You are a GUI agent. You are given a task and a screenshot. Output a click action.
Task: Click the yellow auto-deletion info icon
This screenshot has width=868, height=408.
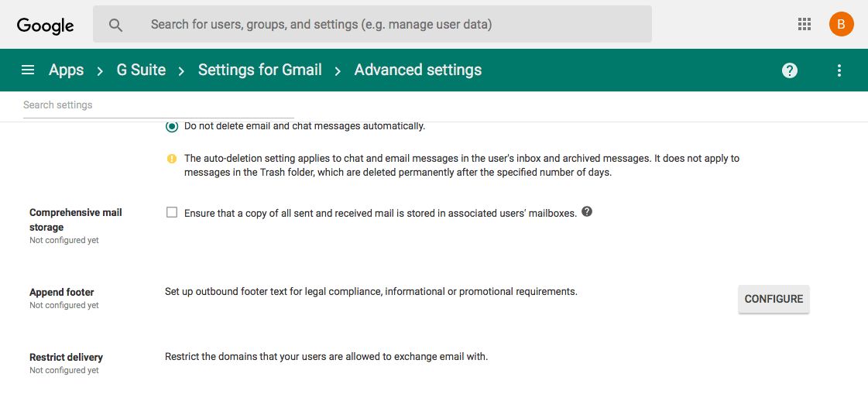coord(172,159)
